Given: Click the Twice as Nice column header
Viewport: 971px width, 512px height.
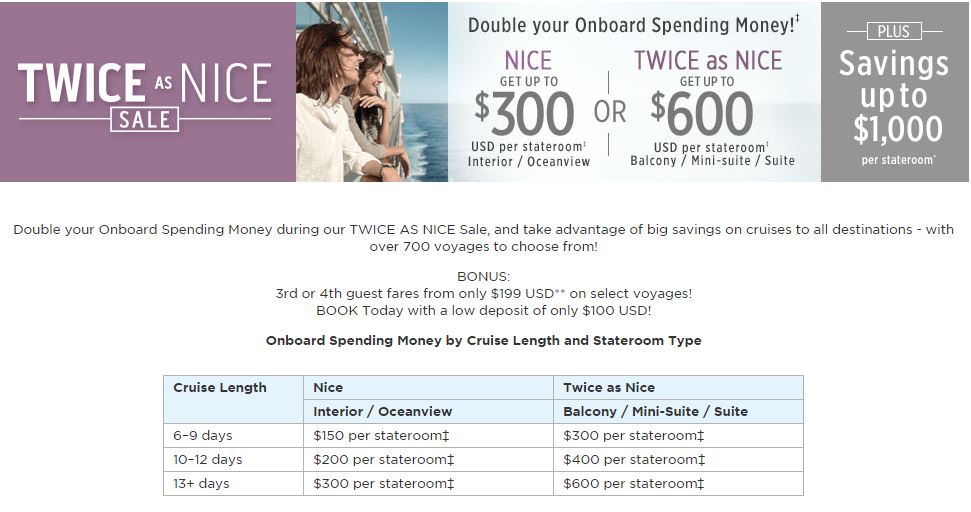Looking at the screenshot, I should tap(609, 388).
